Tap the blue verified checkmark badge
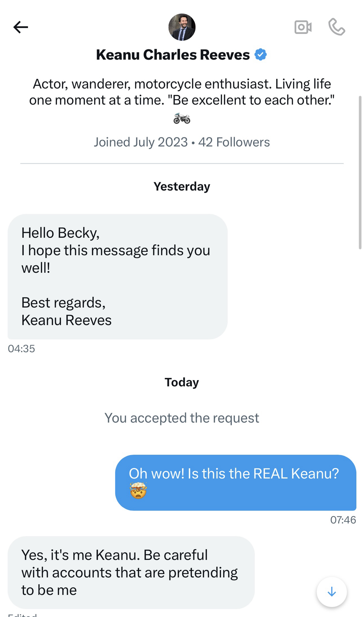Screen dimensions: 364x617 [x=260, y=55]
